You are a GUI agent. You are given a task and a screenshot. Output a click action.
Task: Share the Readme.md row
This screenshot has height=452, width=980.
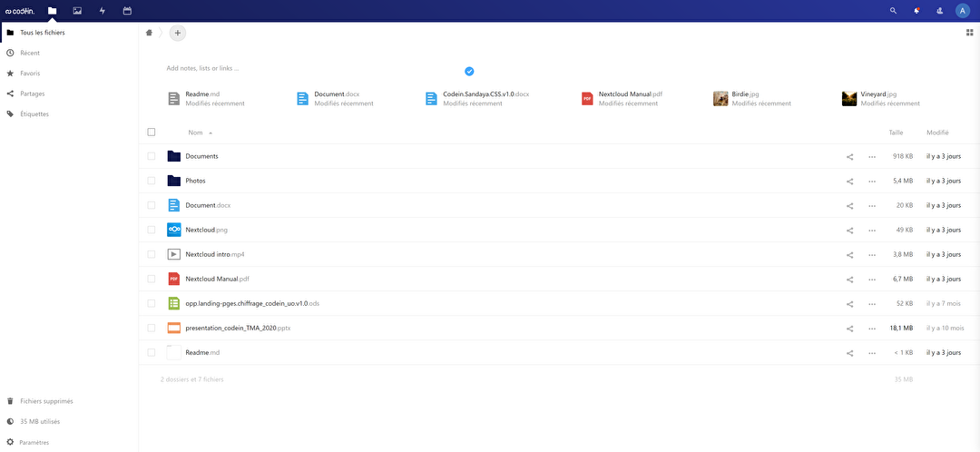tap(850, 352)
